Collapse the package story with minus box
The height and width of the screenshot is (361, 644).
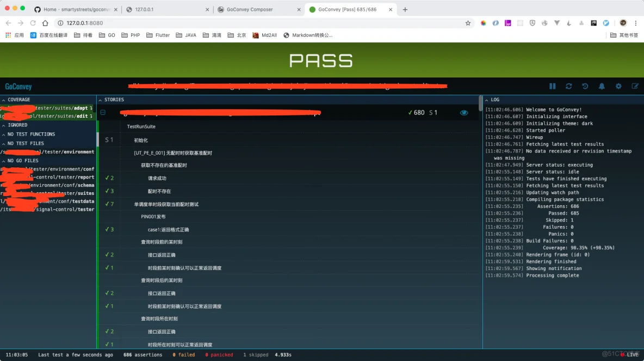point(103,112)
